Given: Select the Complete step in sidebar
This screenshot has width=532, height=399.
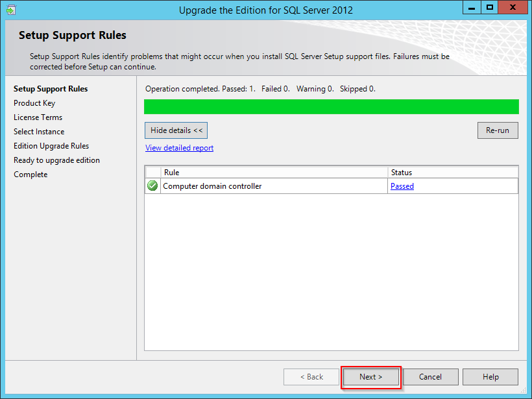Looking at the screenshot, I should pyautogui.click(x=30, y=175).
